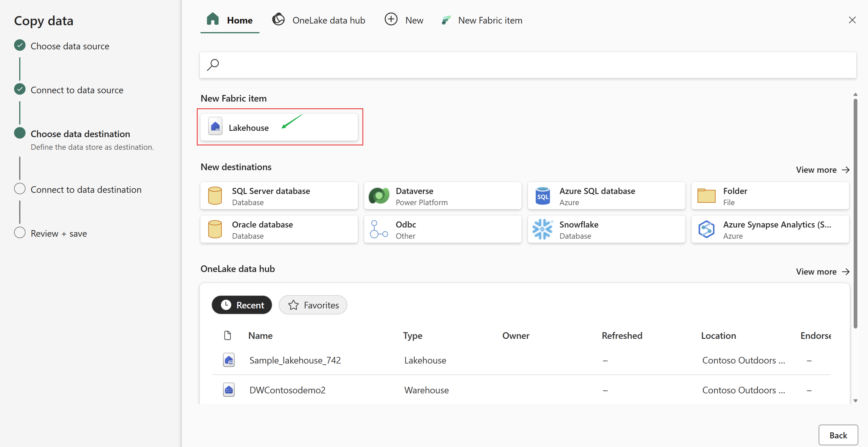Viewport: 868px width, 447px height.
Task: Open the Home tab
Action: 229,20
